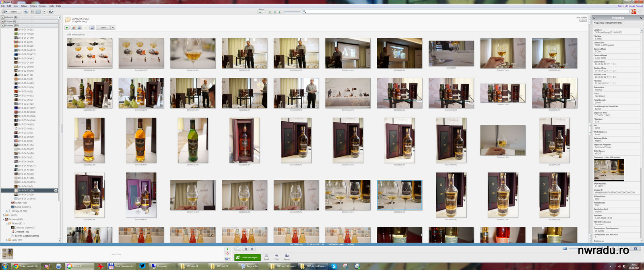
Task: Open the add-to-album dropdown in selection tray
Action: 227,258
